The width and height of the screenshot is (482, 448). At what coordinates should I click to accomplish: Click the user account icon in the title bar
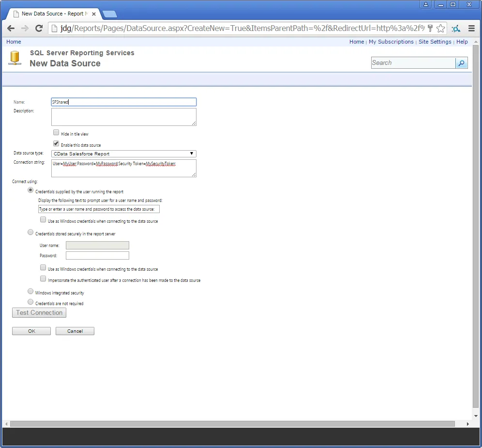[425, 4]
